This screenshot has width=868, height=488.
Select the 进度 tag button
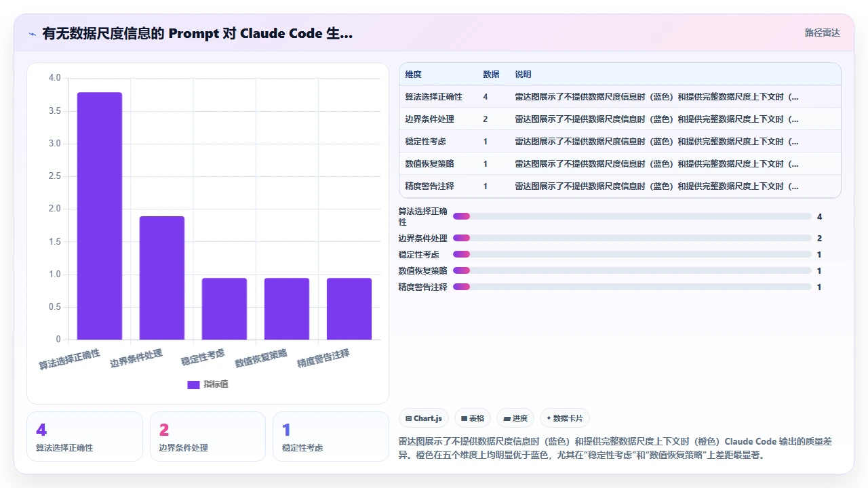(515, 418)
